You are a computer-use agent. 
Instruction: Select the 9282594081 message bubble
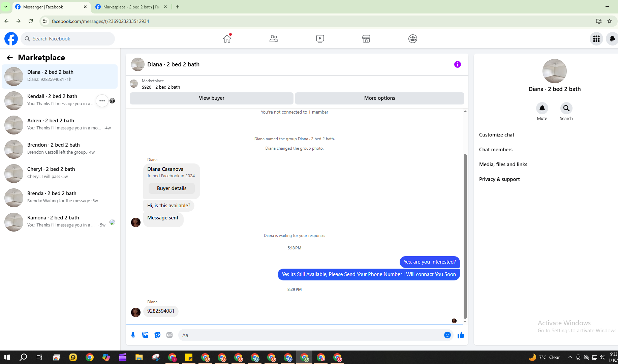[161, 311]
